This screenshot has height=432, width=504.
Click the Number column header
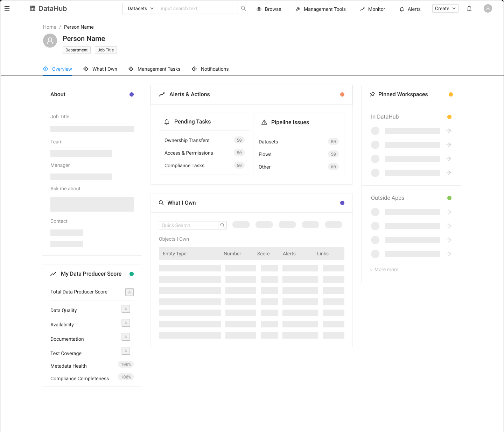click(x=232, y=254)
